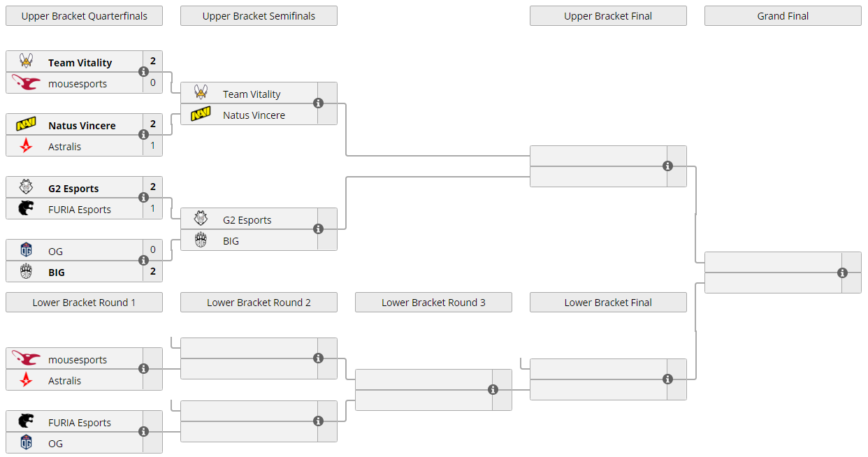Open Astralis team link in quarterfinals

(64, 147)
